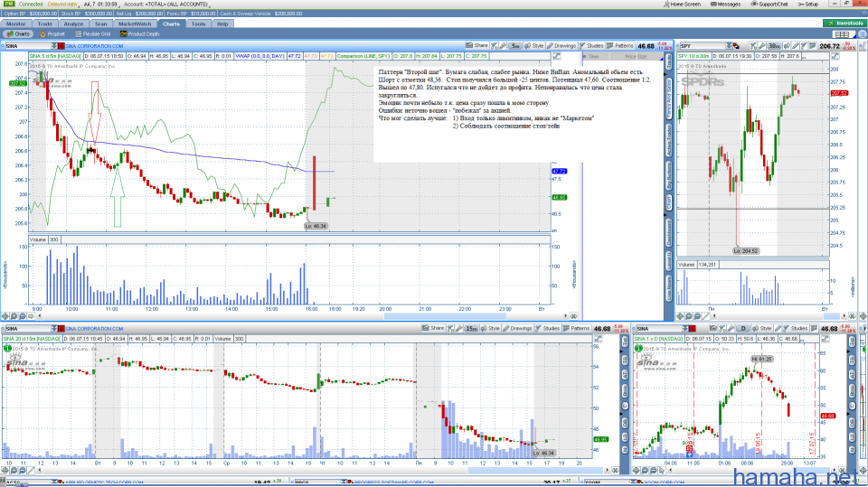The image size is (868, 487).
Task: Toggle the Dashboard side tab
Action: click(x=669, y=233)
